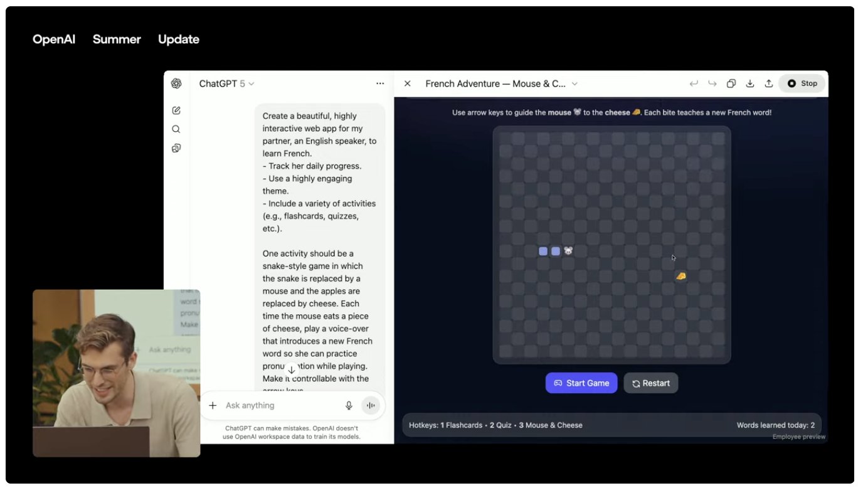This screenshot has height=493, width=868.
Task: Click the plus attach button in composer
Action: 213,406
